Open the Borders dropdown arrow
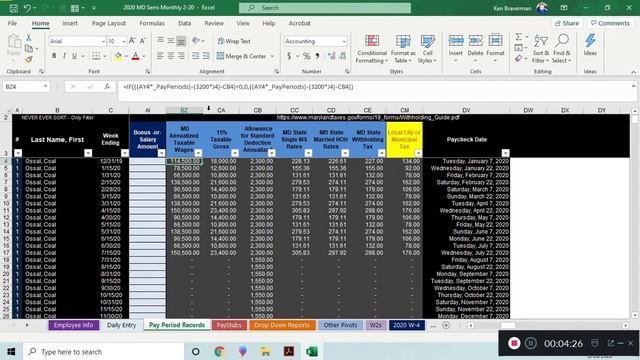 pyautogui.click(x=105, y=56)
